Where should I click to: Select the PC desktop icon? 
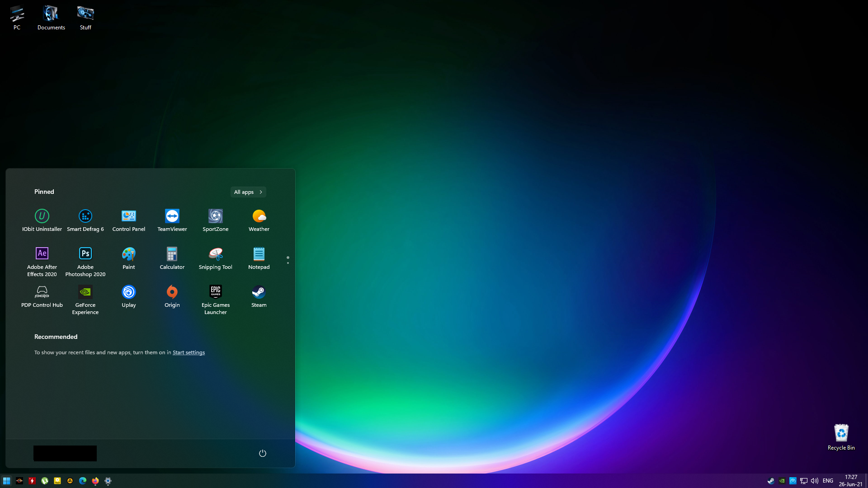17,18
